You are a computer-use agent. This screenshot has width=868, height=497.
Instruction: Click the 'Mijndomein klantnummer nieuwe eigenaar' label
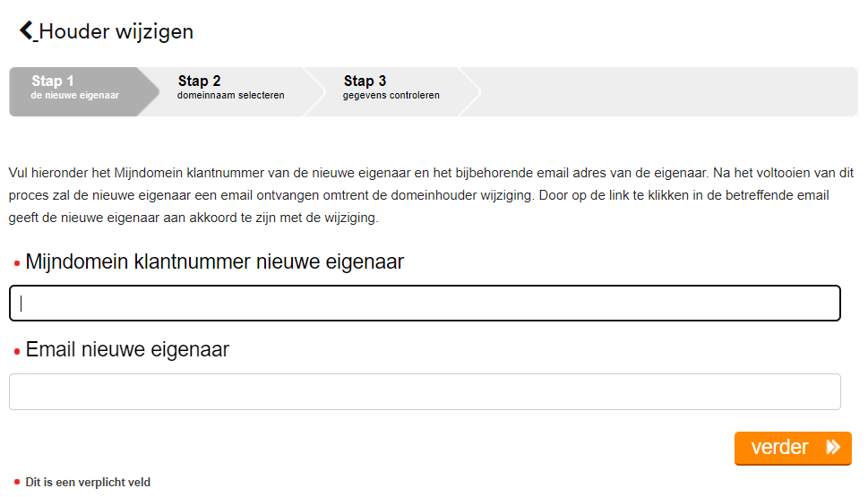(215, 262)
